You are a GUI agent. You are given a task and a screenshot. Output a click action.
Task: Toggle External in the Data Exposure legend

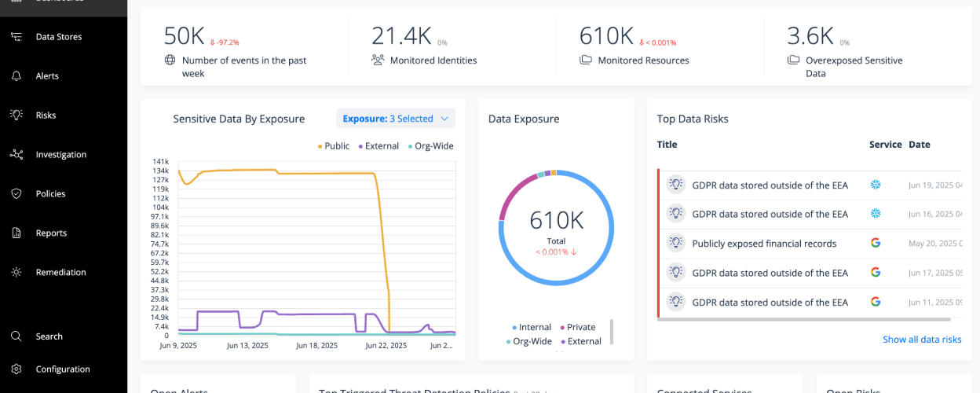(580, 341)
